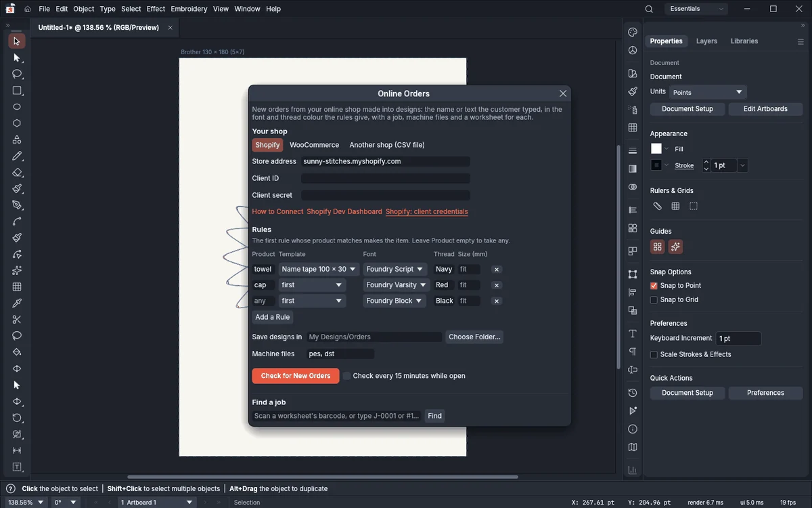Open How to Connect link
The width and height of the screenshot is (812, 508).
click(277, 212)
